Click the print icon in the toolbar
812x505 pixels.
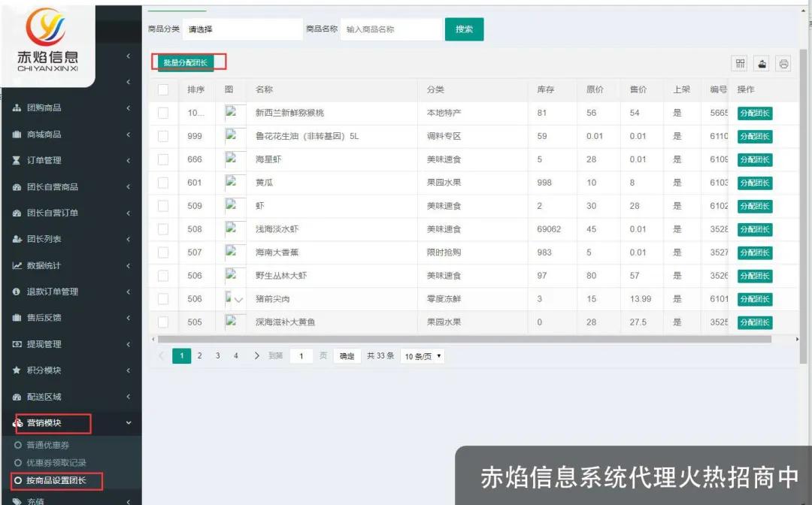point(783,64)
